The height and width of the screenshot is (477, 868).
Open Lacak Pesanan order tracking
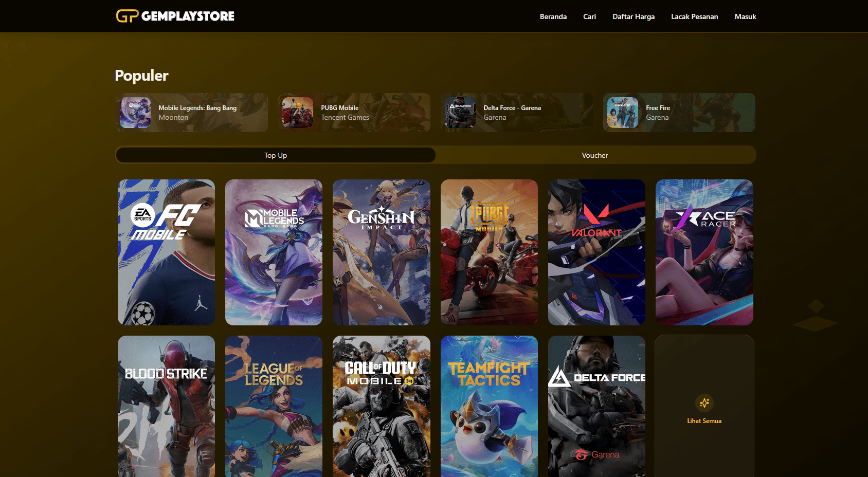click(694, 16)
